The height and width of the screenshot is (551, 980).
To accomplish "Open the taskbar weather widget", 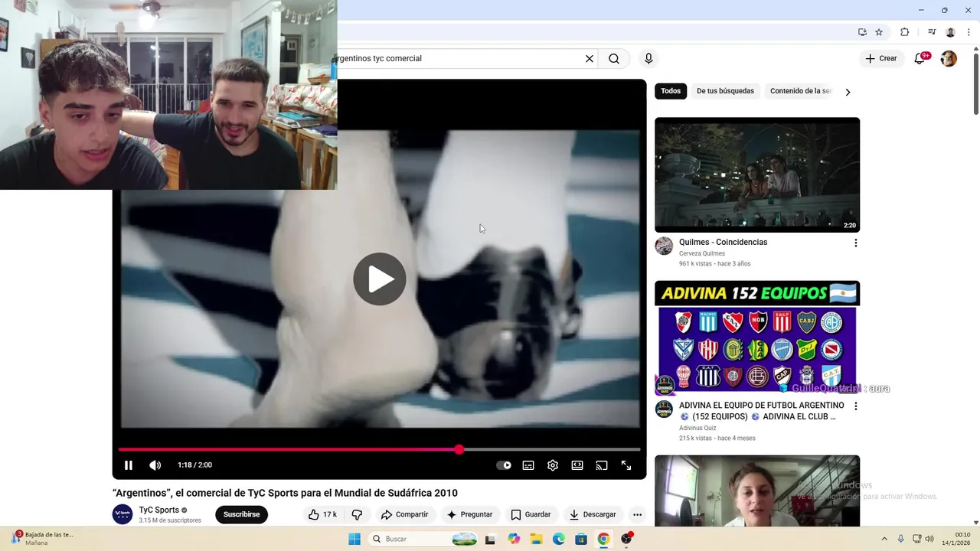I will pos(42,539).
